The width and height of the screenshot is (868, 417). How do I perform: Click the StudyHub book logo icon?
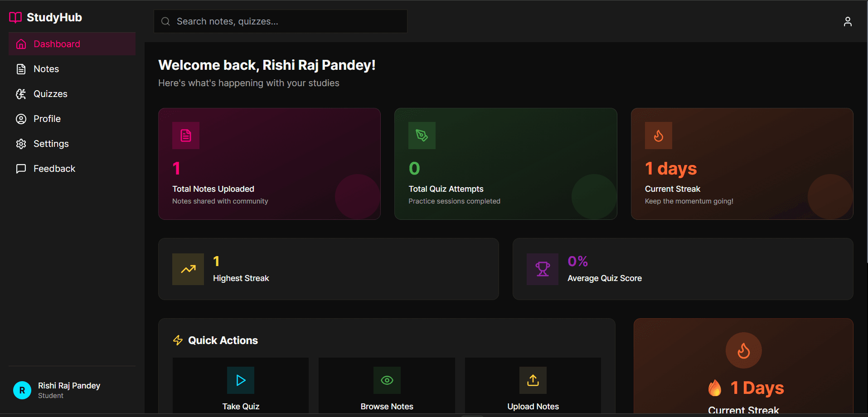coord(15,17)
